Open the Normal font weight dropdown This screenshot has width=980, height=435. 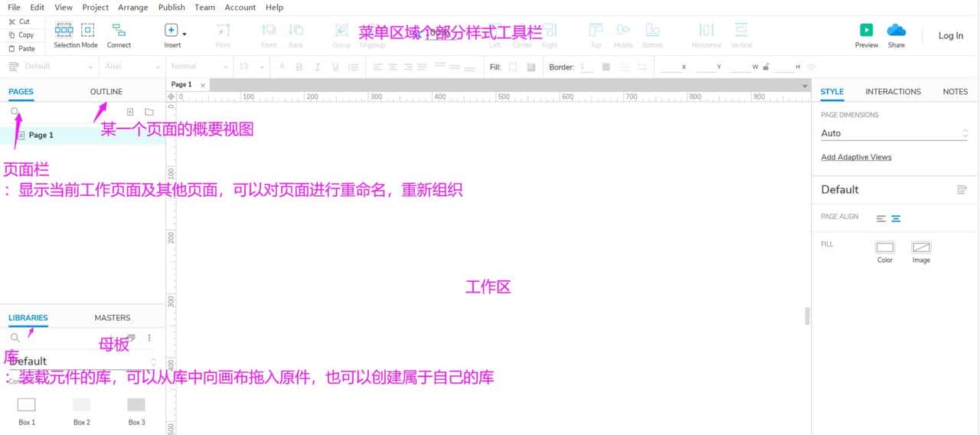[x=199, y=67]
